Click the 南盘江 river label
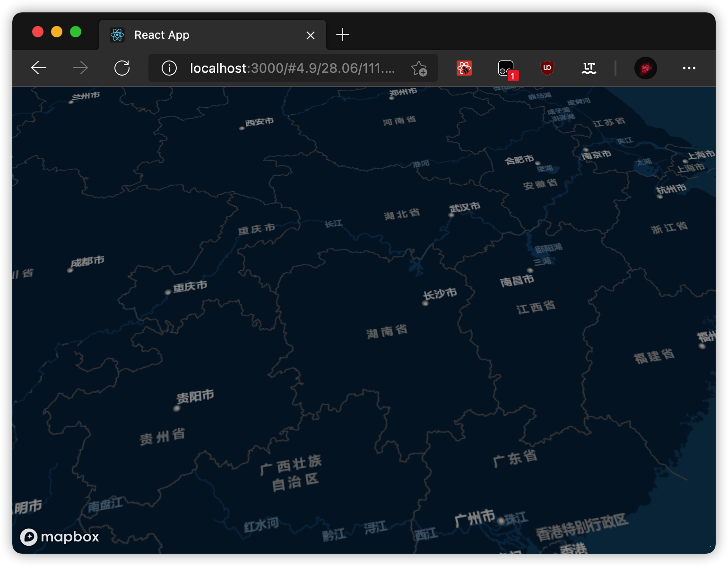 point(105,505)
